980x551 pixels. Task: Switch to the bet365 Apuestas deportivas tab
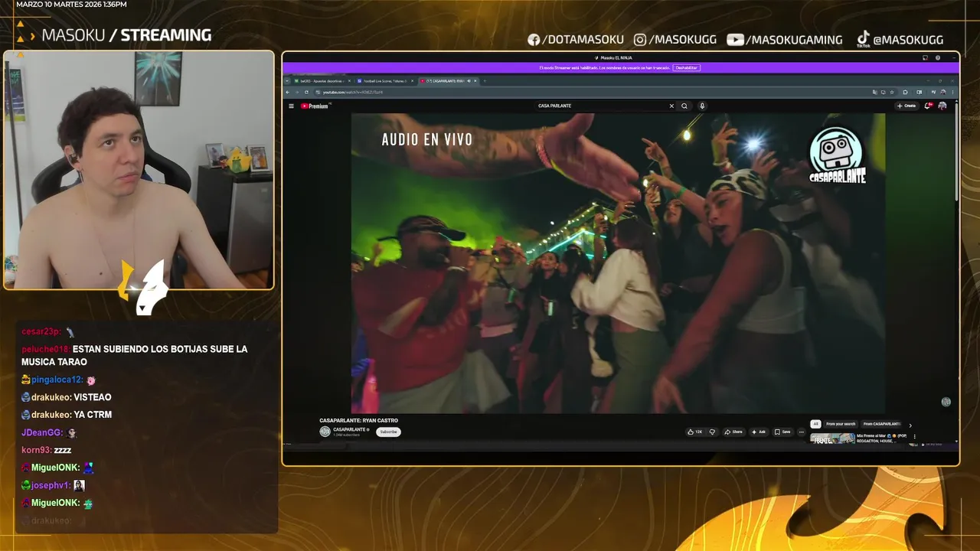pyautogui.click(x=322, y=80)
